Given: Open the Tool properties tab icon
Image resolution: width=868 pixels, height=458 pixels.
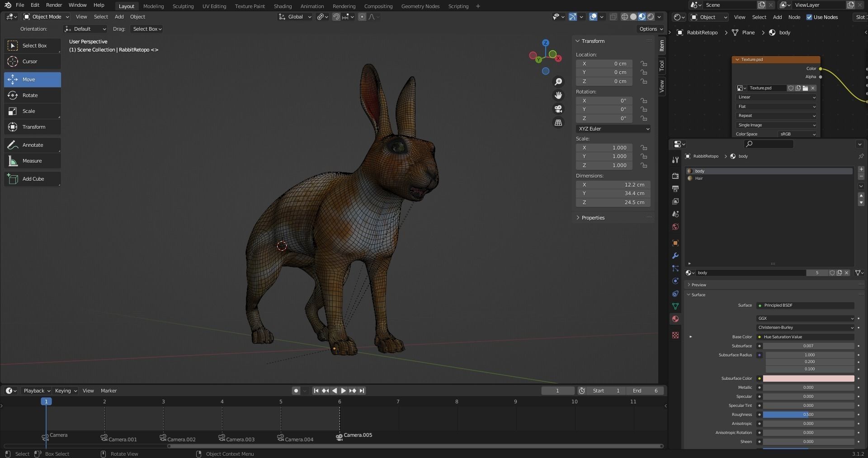Looking at the screenshot, I should tap(675, 160).
